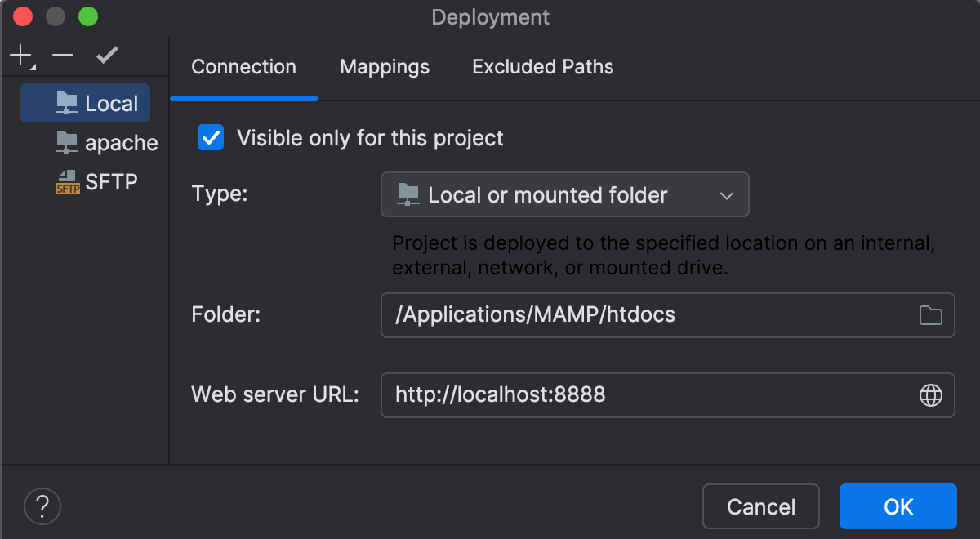Click the Local or mounted folder type icon

407,194
